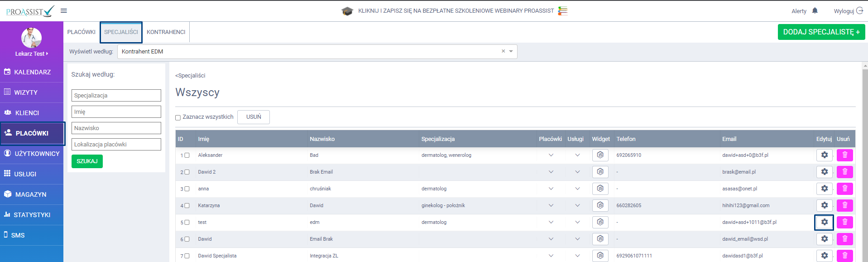Viewport: 868px width, 262px height.
Task: Click the webinar banner text link
Action: coord(456,11)
